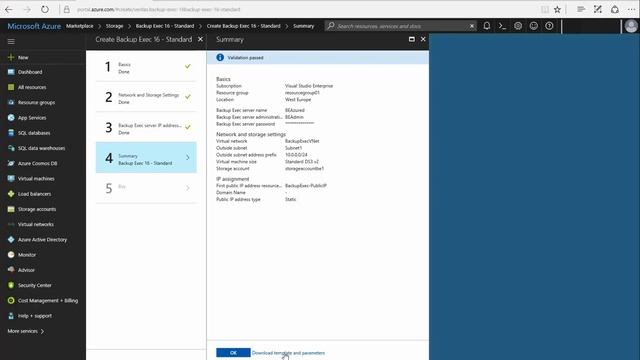This screenshot has width=640, height=360.
Task: Maximize the Summary blade
Action: coord(411,39)
